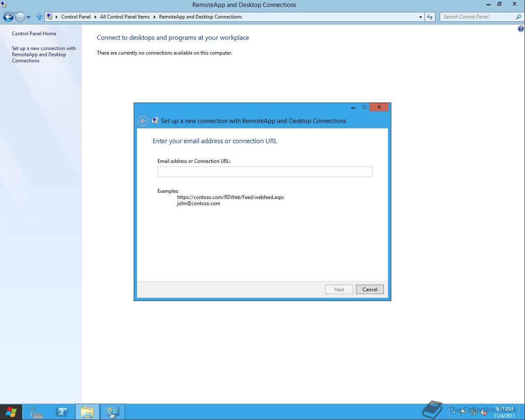Viewport: 525px width, 420px height.
Task: Close the connection setup dialog
Action: tap(379, 107)
